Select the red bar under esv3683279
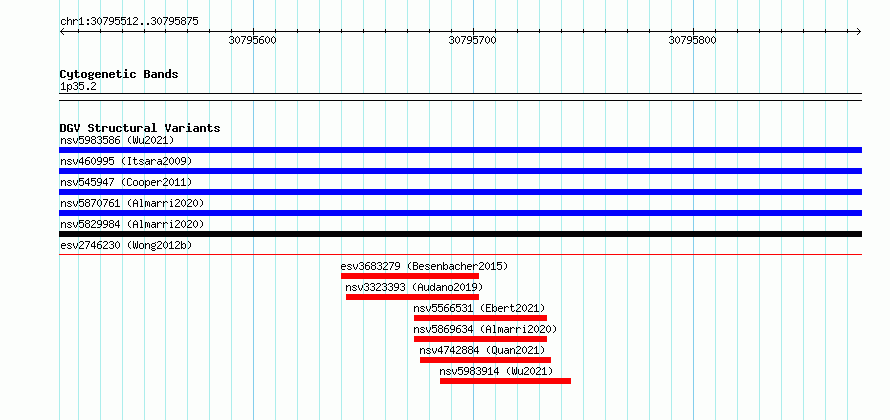The width and height of the screenshot is (890, 420). coord(410,276)
